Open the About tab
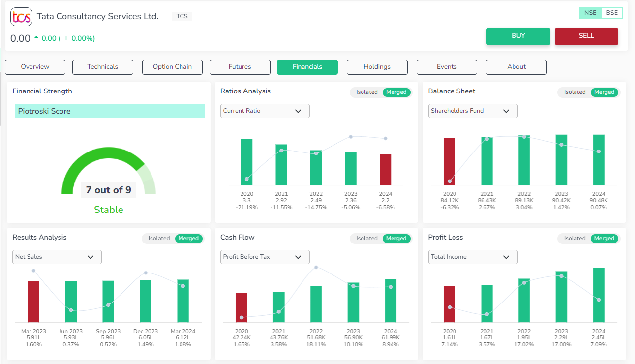The width and height of the screenshot is (635, 364). pyautogui.click(x=516, y=67)
